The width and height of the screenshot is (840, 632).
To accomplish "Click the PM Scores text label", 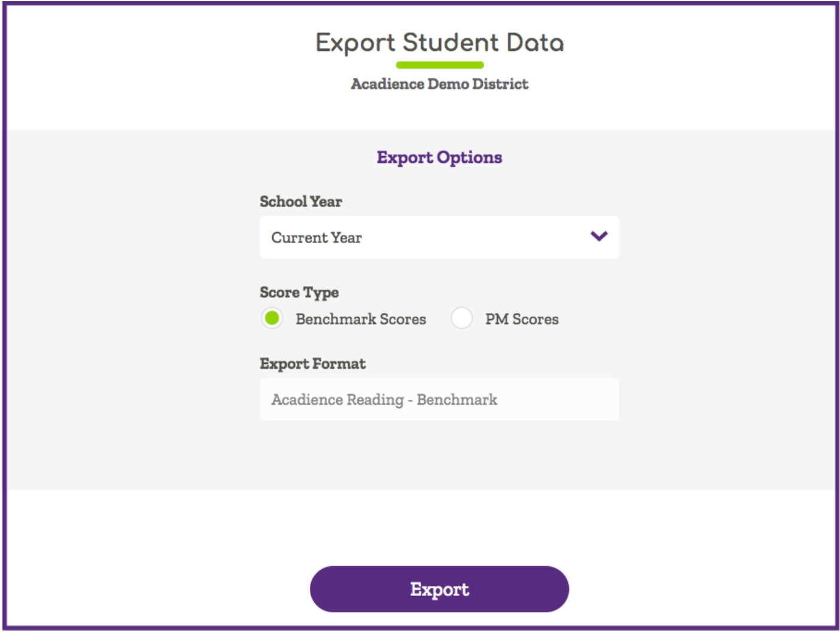I will pos(522,319).
